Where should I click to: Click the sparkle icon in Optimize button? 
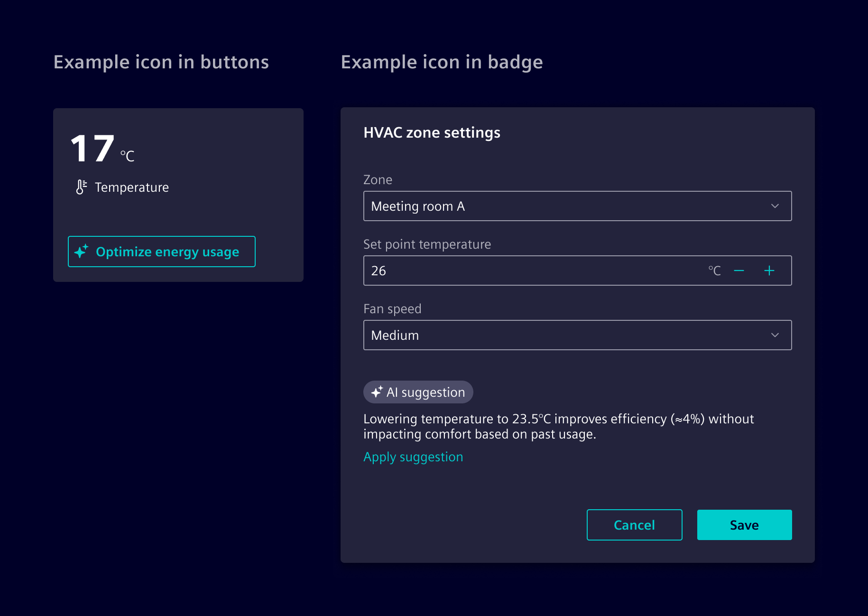click(82, 251)
